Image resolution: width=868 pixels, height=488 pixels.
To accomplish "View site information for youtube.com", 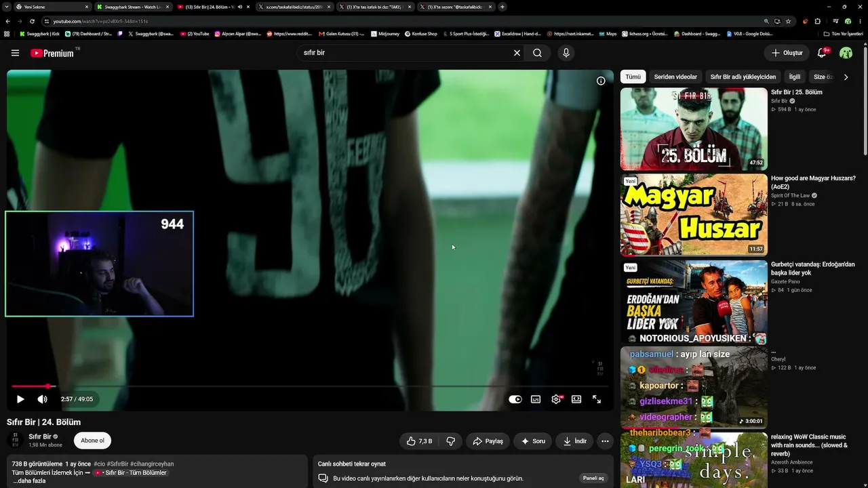I will coord(46,21).
